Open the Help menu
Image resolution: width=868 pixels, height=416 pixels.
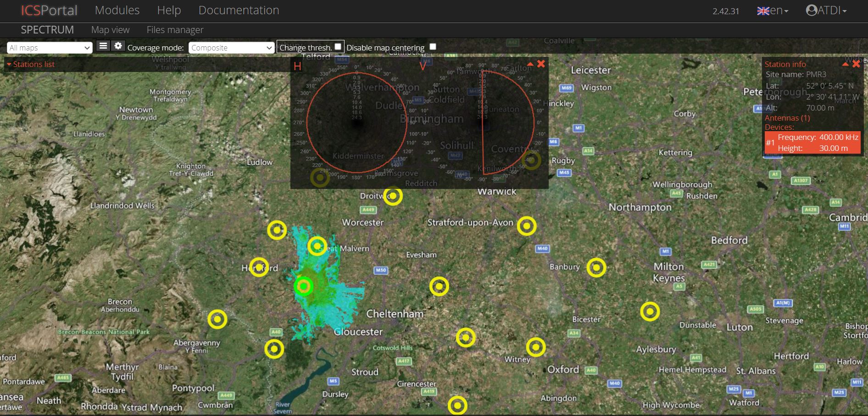[169, 10]
